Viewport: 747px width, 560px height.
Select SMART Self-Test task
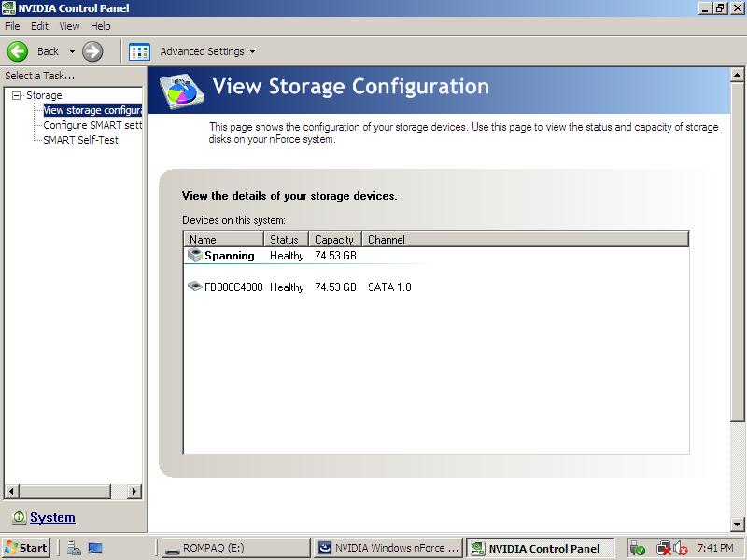point(80,140)
